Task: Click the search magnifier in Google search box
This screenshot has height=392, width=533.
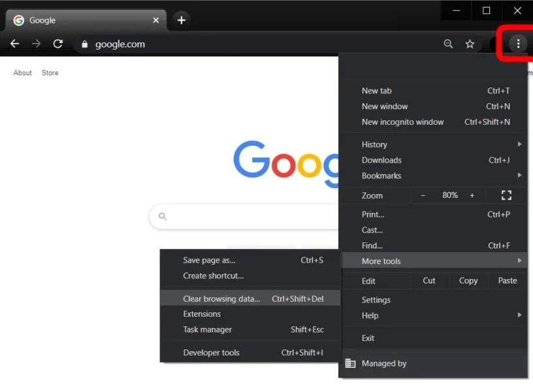Action: (163, 216)
